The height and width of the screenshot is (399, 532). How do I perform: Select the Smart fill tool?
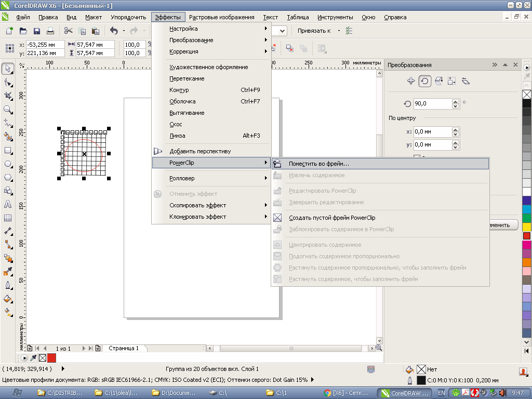click(x=8, y=137)
